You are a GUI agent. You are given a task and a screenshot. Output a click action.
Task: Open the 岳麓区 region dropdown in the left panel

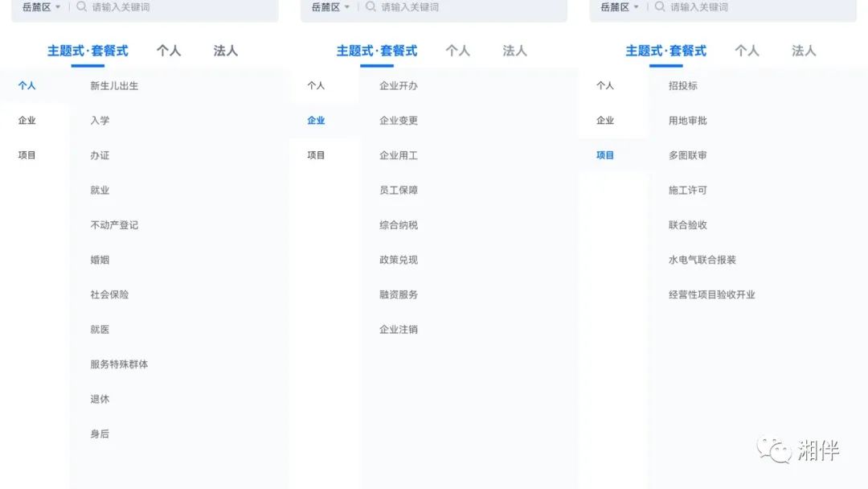39,7
